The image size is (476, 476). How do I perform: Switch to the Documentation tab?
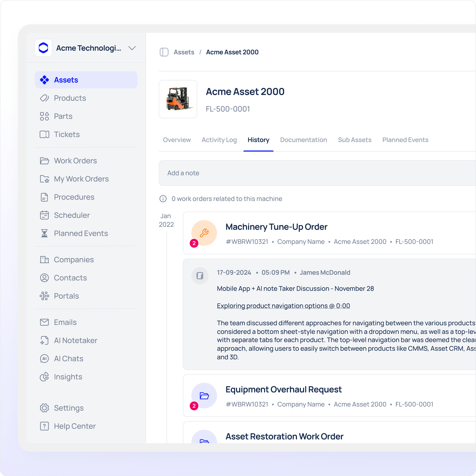coord(303,140)
